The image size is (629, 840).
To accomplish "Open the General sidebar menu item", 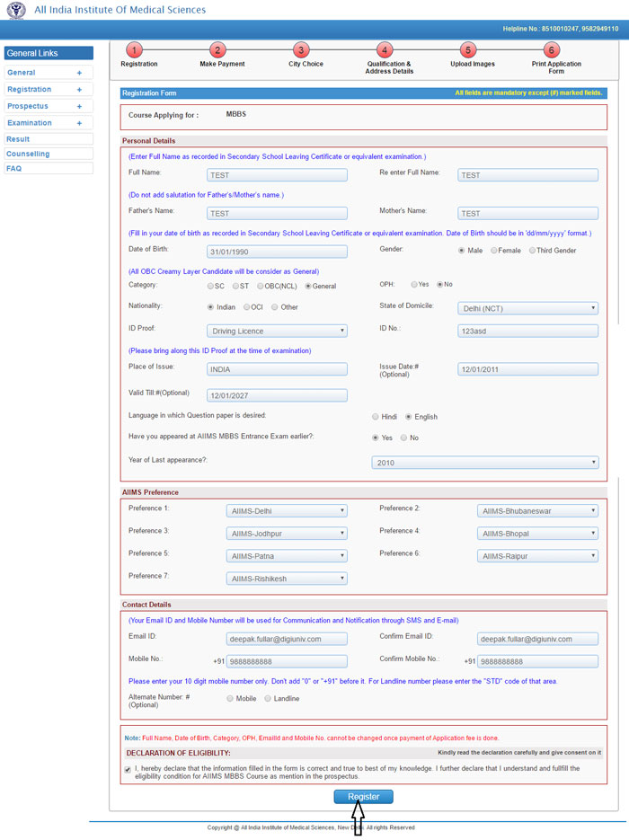I will (49, 73).
